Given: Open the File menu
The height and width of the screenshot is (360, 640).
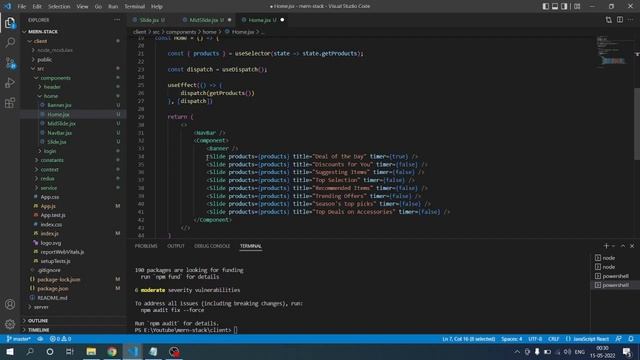Looking at the screenshot, I should [x=22, y=7].
